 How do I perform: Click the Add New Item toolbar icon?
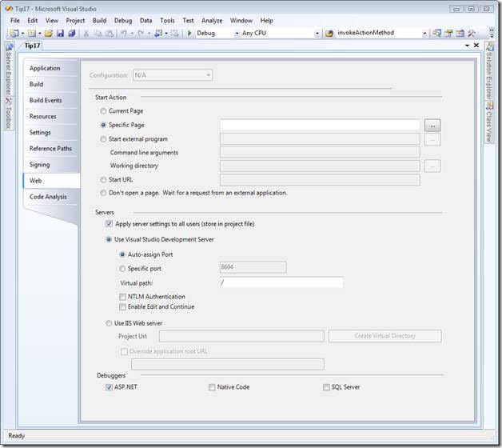(x=32, y=33)
